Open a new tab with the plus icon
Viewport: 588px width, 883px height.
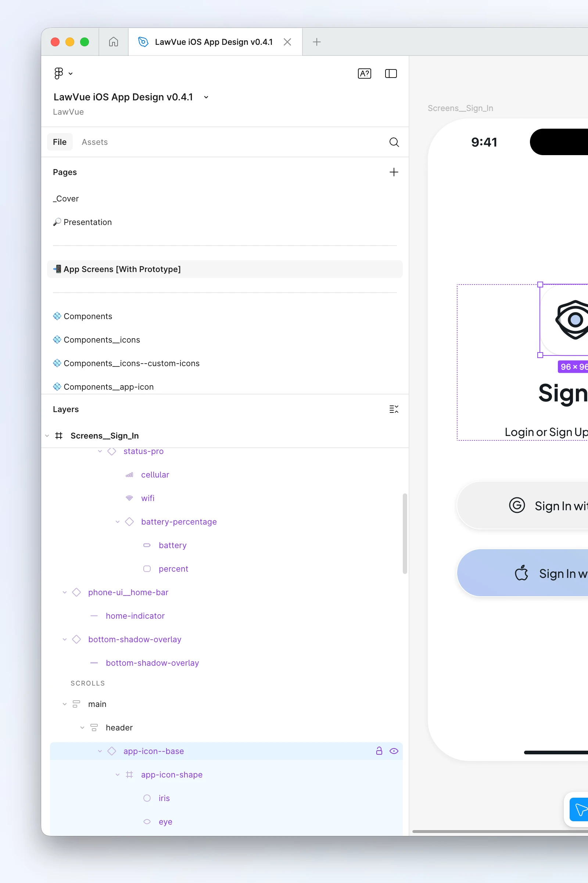pos(316,42)
